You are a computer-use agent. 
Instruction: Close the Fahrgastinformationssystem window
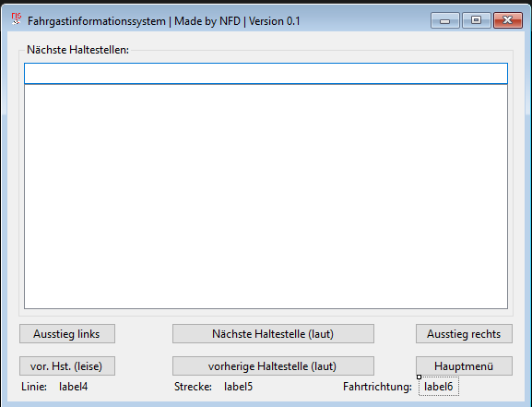(508, 20)
